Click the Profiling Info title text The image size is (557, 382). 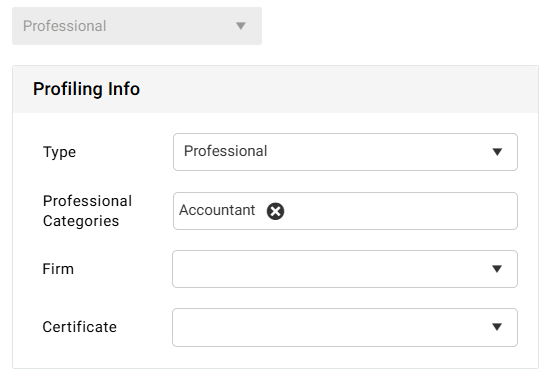(x=86, y=89)
